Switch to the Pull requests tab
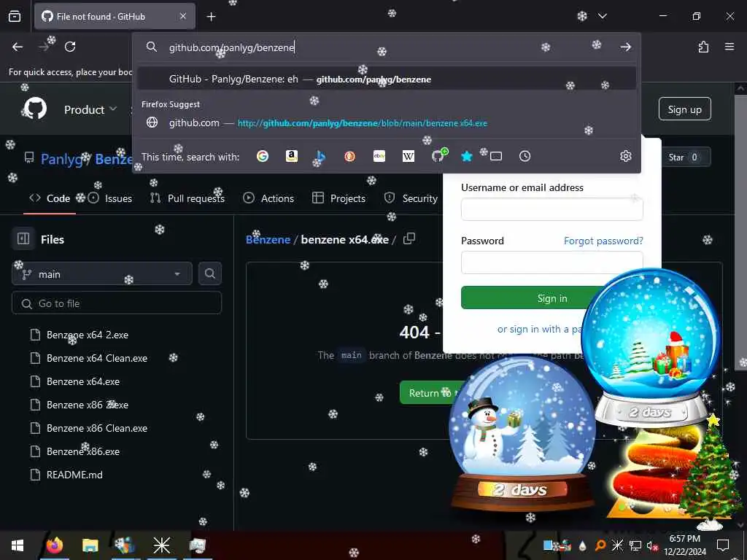This screenshot has height=560, width=747. [187, 198]
